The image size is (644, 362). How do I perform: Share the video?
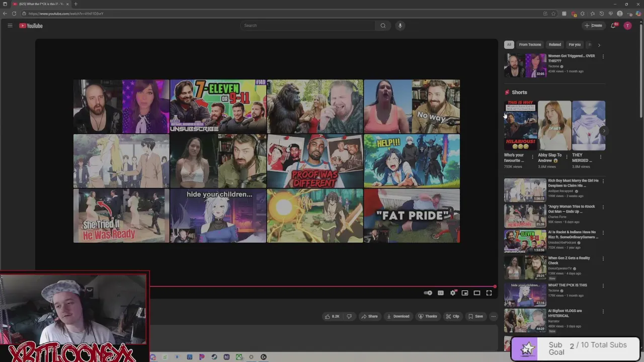coord(369,316)
